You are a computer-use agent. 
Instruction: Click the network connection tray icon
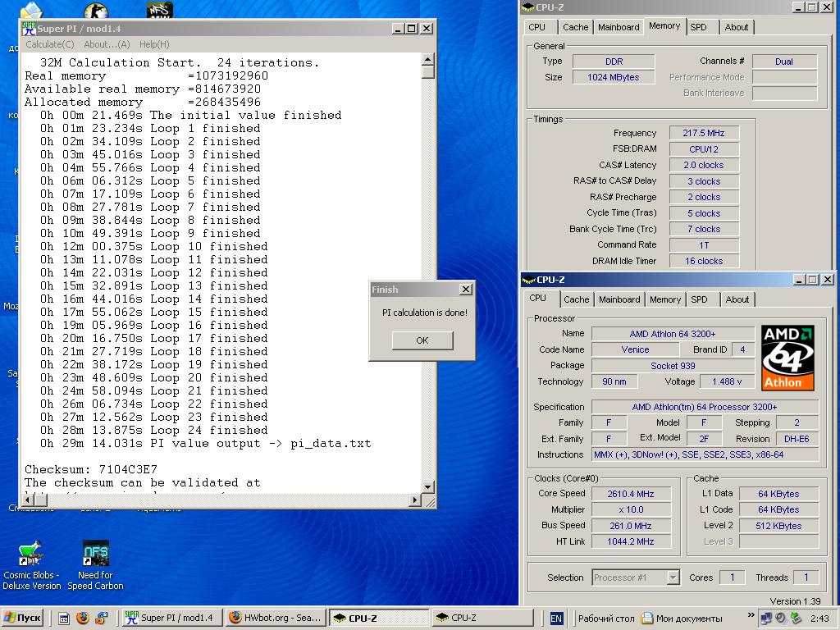point(766,619)
